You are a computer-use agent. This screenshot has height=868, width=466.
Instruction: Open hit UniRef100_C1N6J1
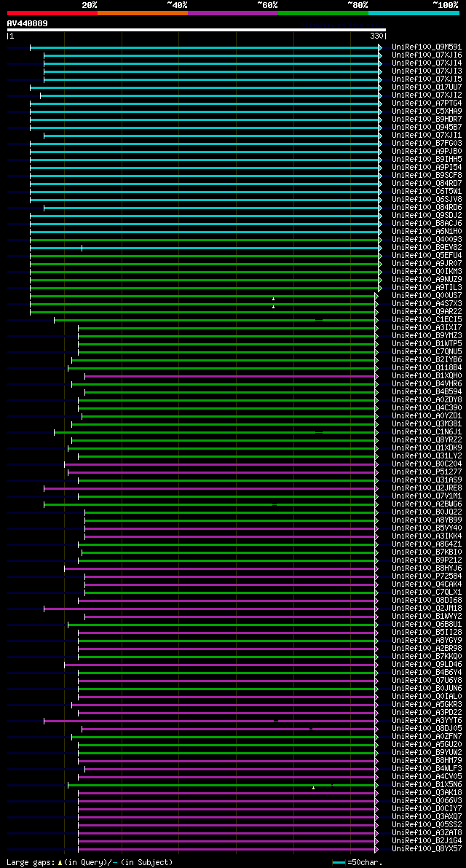click(x=427, y=432)
